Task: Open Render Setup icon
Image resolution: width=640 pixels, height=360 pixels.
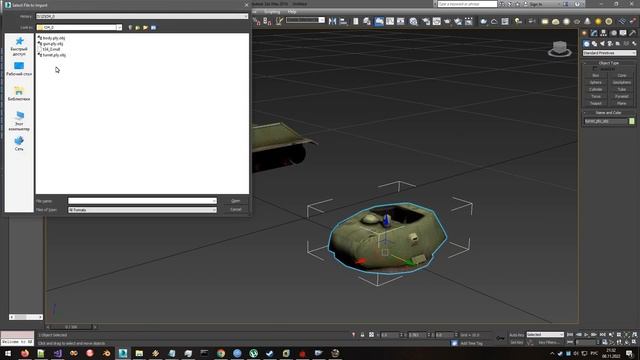Action: [x=427, y=21]
